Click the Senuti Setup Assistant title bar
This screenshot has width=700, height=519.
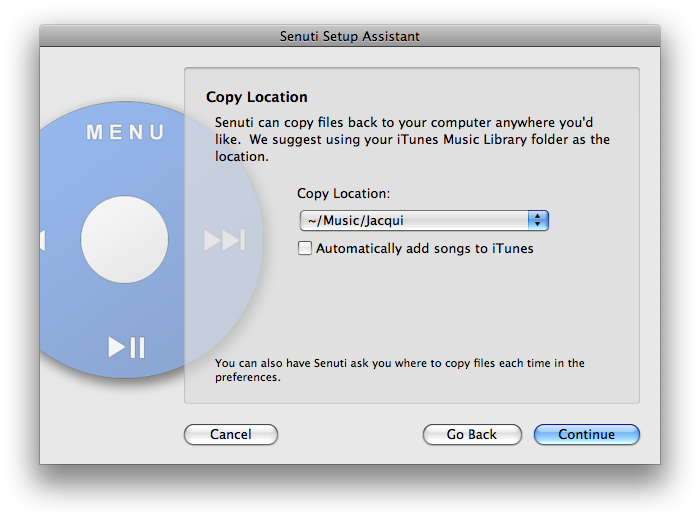click(x=350, y=36)
